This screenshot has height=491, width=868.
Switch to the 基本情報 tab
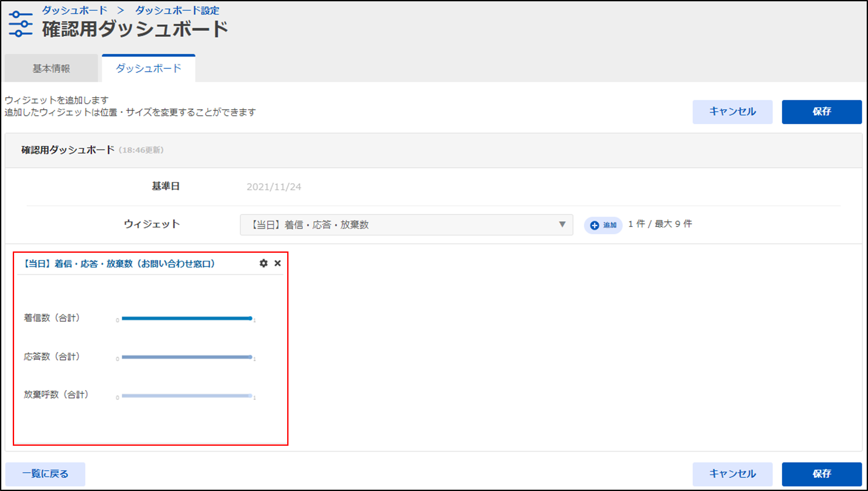[51, 68]
